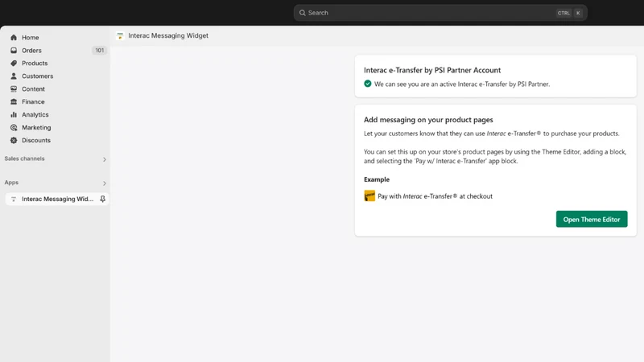Click 'Let your customers know' description line
The image size is (644, 362).
pyautogui.click(x=491, y=134)
